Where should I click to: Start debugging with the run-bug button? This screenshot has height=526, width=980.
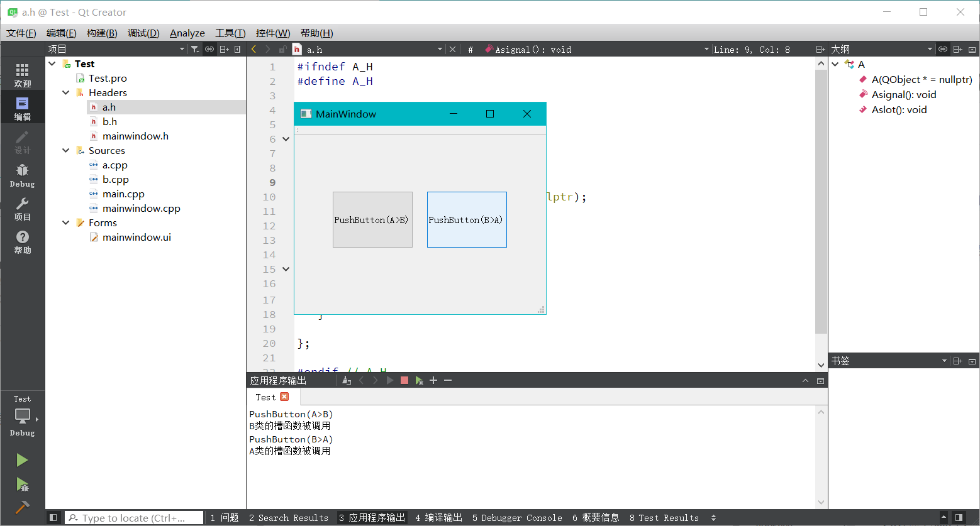point(23,484)
